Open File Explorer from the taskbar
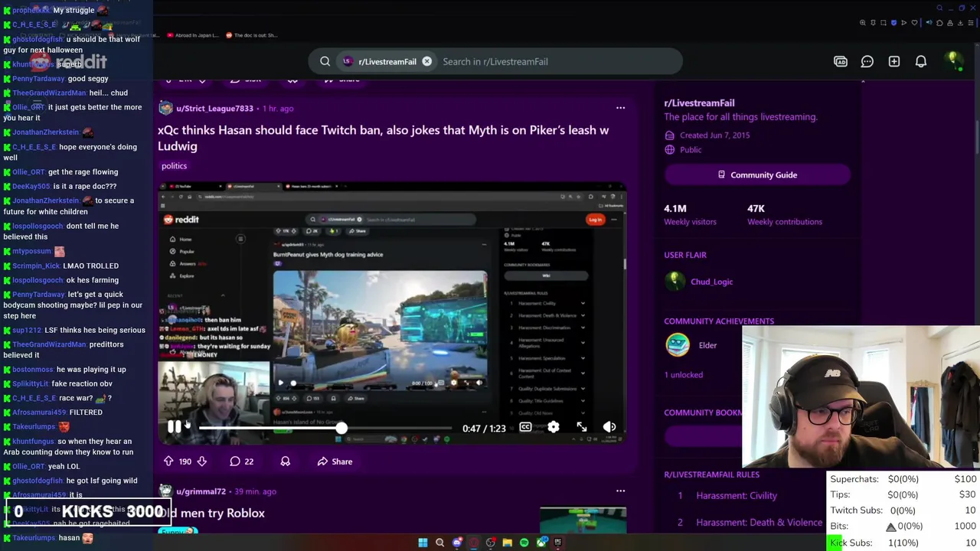Viewport: 980px width, 551px height. click(507, 543)
